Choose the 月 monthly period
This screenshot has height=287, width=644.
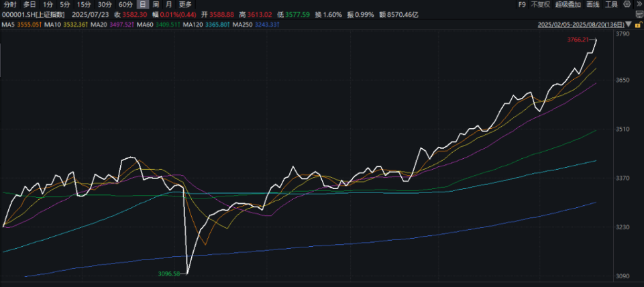coord(169,5)
